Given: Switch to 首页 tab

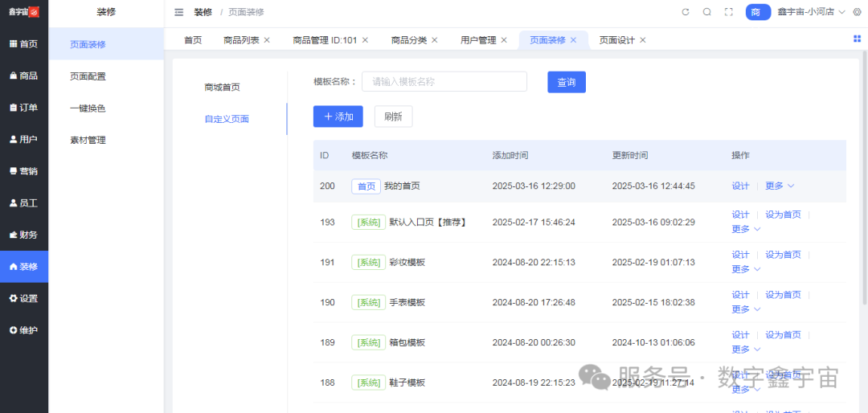Looking at the screenshot, I should (x=193, y=40).
